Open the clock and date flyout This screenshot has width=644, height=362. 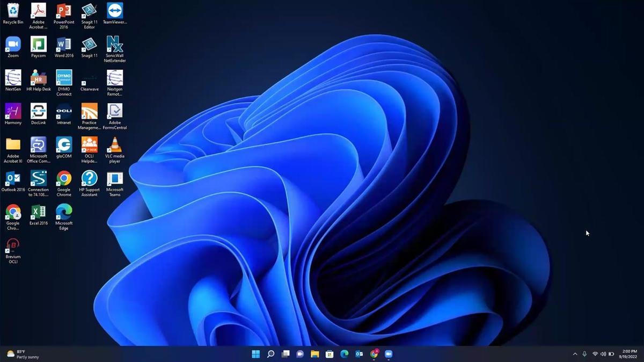(629, 354)
